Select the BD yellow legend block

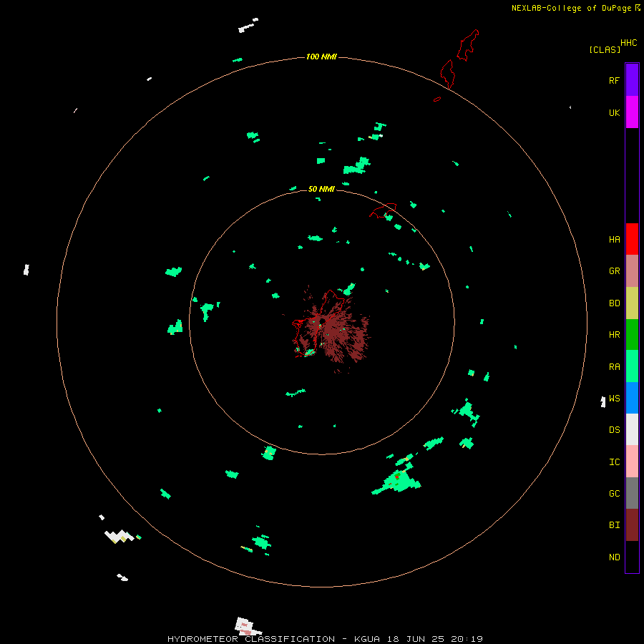click(x=632, y=303)
